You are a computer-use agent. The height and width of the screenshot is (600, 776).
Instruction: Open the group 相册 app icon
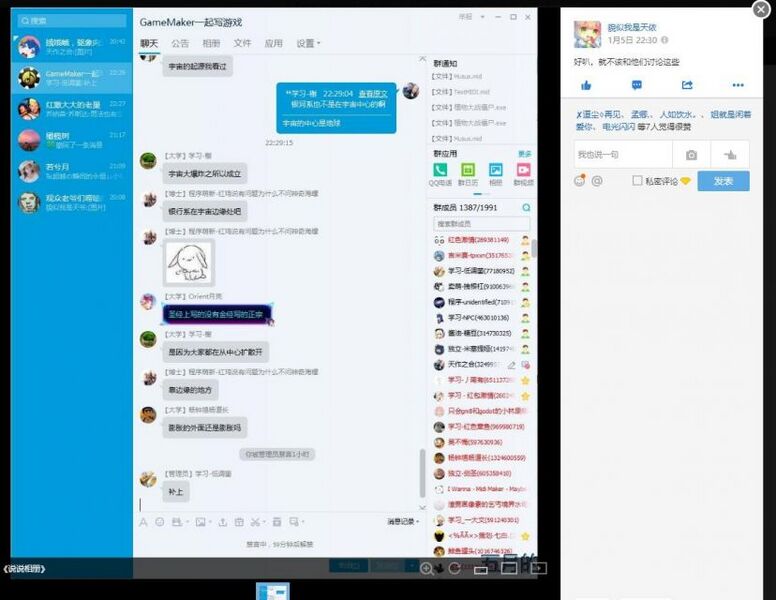495,170
